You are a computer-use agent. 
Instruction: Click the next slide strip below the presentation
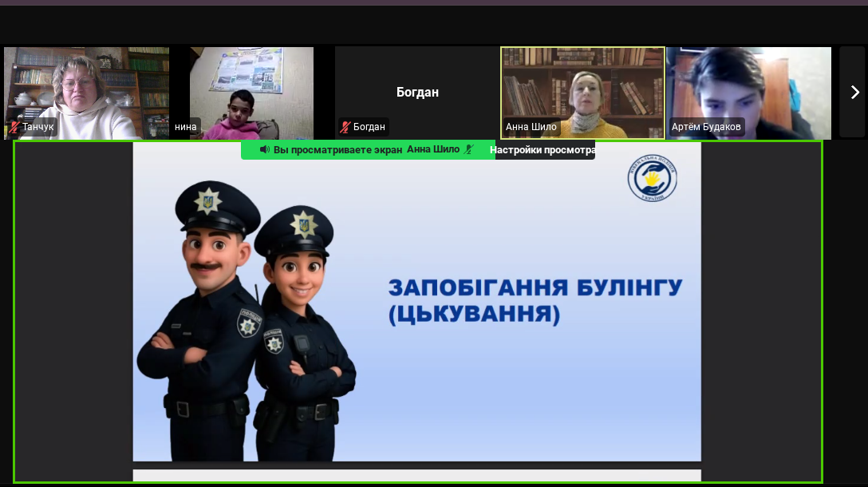point(416,475)
